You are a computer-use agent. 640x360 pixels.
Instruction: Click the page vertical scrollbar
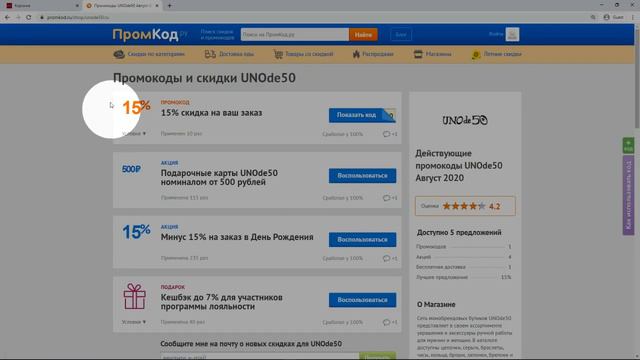click(x=637, y=78)
